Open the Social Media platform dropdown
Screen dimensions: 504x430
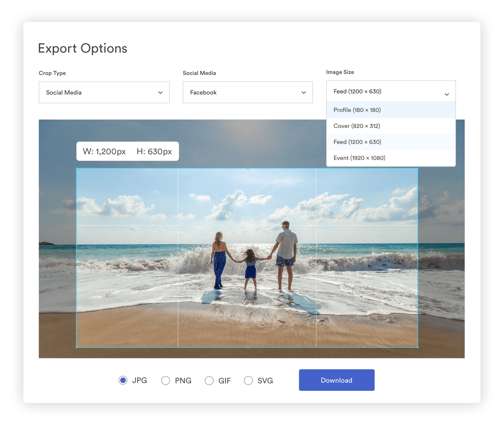point(247,92)
